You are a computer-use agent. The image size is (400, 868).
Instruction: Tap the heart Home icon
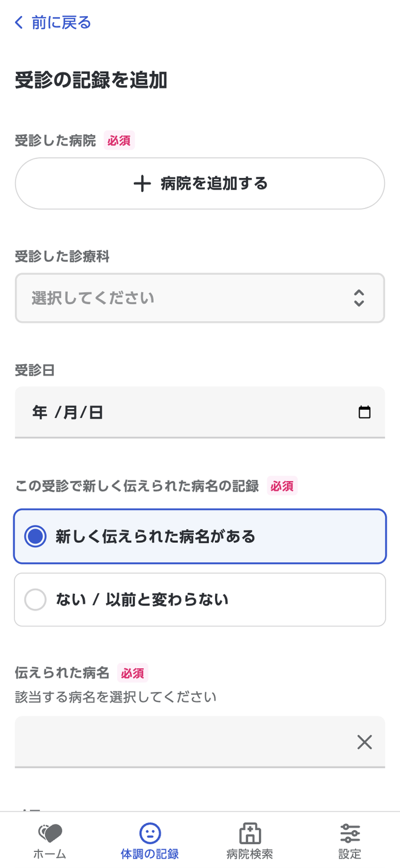click(50, 833)
